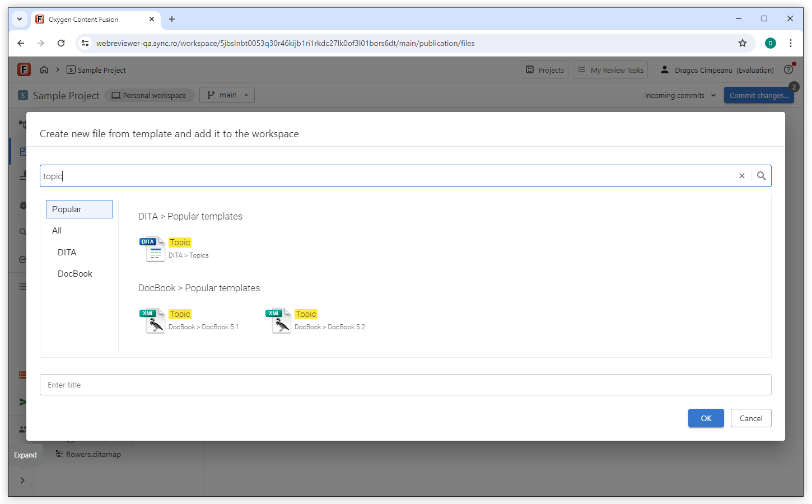812x504 pixels.
Task: Open the tab search dropdown arrow
Action: click(x=20, y=19)
